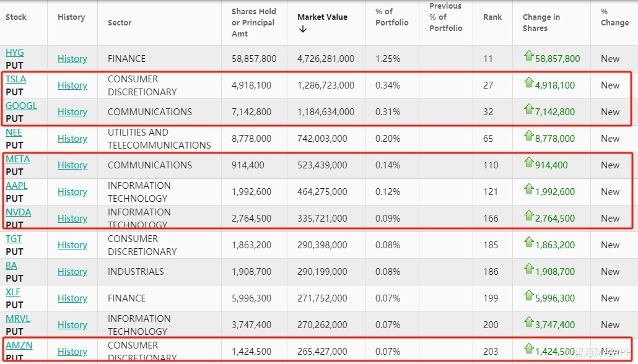Click green up arrow in GOOGL row
The height and width of the screenshot is (364, 638).
528,110
